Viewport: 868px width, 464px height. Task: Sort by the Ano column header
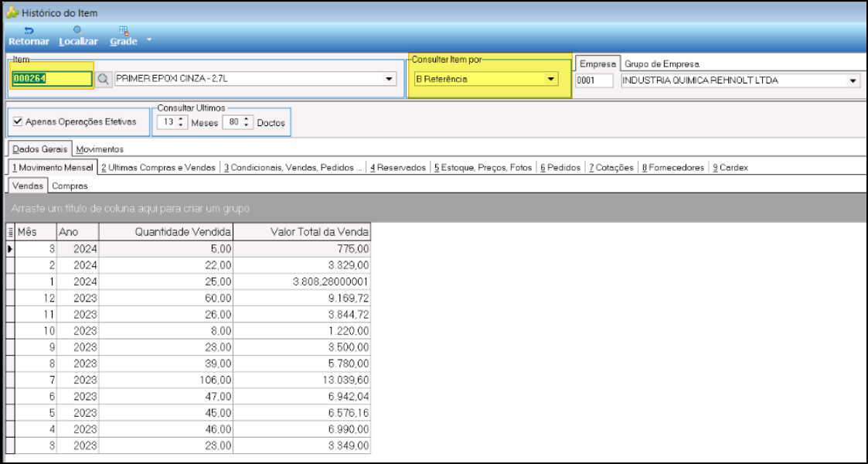pyautogui.click(x=77, y=232)
